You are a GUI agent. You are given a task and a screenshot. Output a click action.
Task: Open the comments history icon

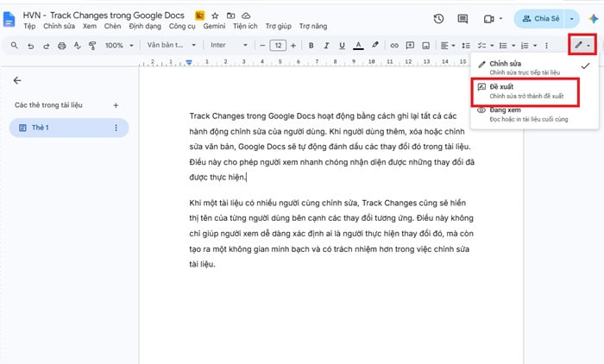pos(462,18)
